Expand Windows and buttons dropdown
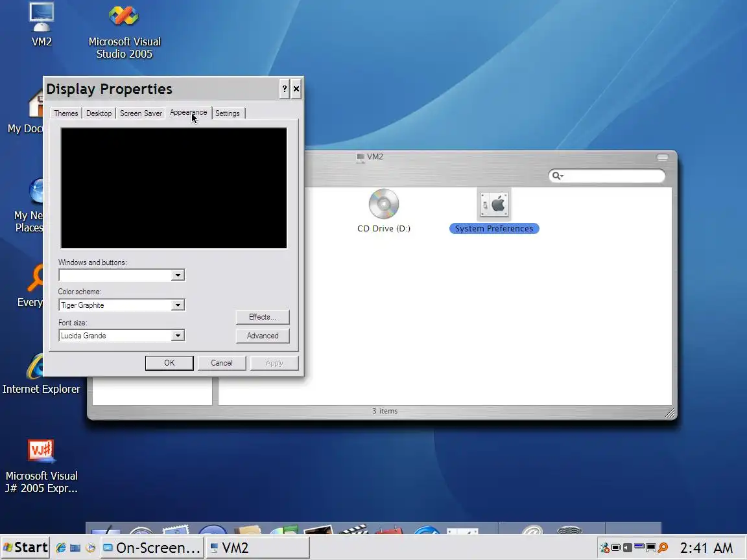Viewport: 747px width, 560px height. click(178, 275)
